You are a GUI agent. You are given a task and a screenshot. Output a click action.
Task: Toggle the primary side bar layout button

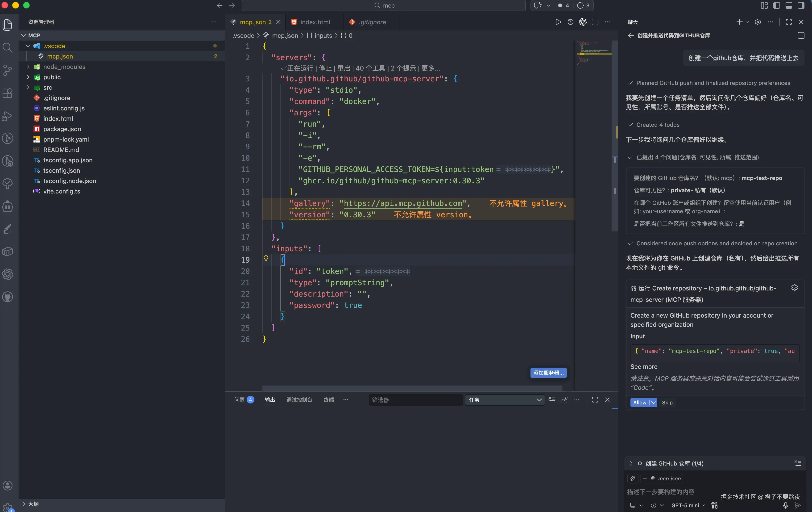(777, 5)
